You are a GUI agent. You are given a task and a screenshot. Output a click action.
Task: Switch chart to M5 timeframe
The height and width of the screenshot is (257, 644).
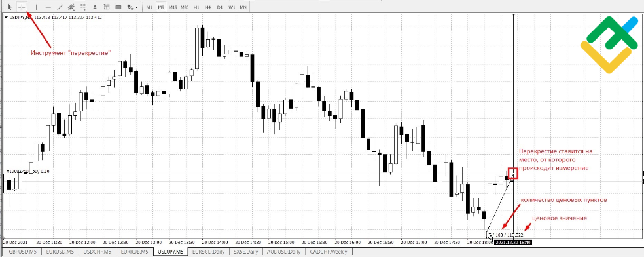tap(160, 7)
